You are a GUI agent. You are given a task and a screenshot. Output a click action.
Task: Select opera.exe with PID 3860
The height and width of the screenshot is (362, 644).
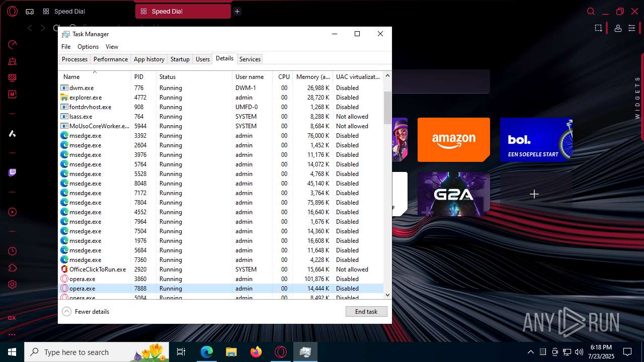[x=221, y=279]
